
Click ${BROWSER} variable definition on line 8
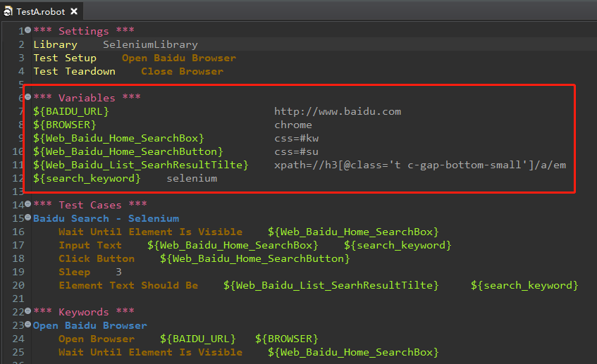[65, 125]
